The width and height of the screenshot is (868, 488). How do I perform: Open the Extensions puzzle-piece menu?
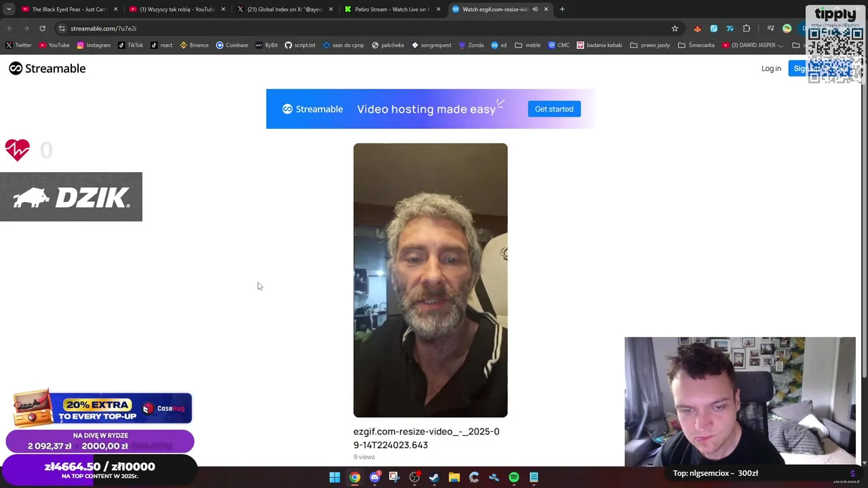pos(747,28)
